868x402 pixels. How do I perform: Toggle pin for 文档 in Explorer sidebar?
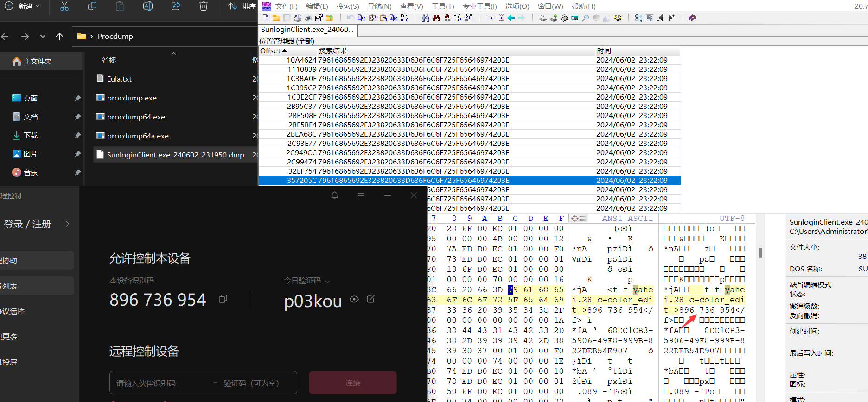pyautogui.click(x=77, y=117)
